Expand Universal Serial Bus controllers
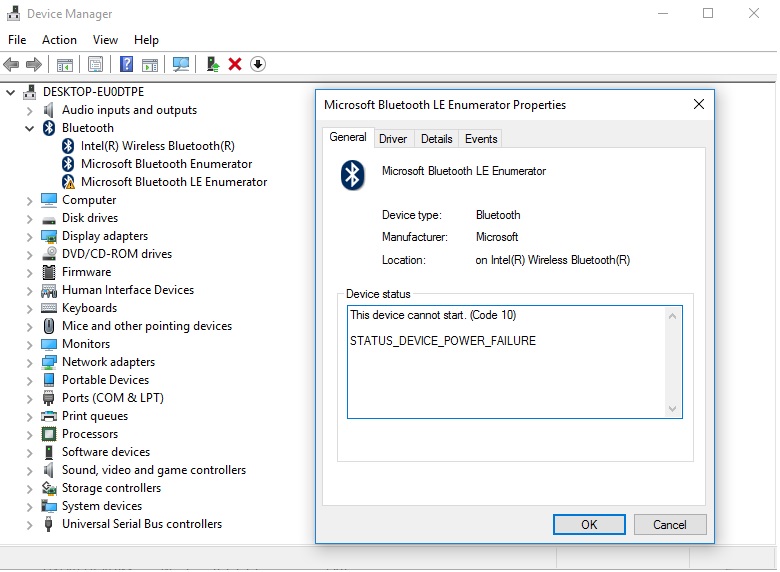Viewport: 780px width, 572px height. pyautogui.click(x=28, y=524)
